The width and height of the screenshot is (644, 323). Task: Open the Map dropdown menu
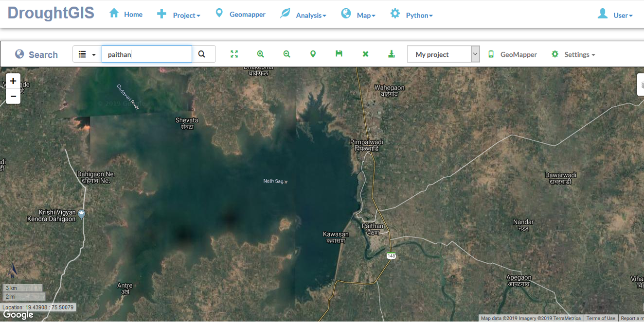point(358,15)
